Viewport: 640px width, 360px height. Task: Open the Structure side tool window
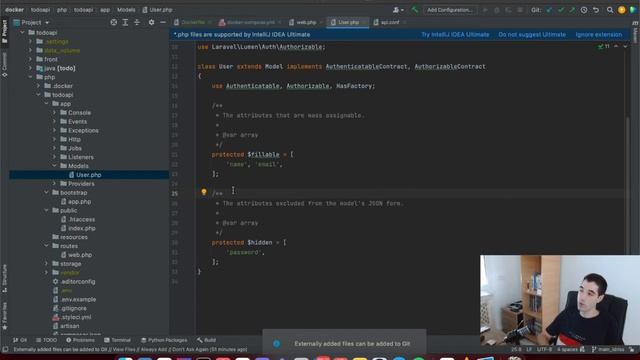[x=4, y=278]
